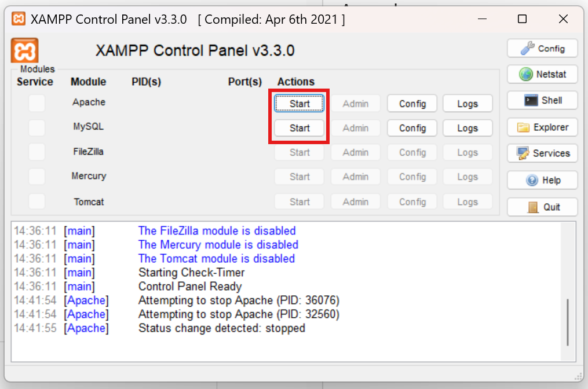Start the Apache module
The height and width of the screenshot is (389, 588).
pos(300,104)
